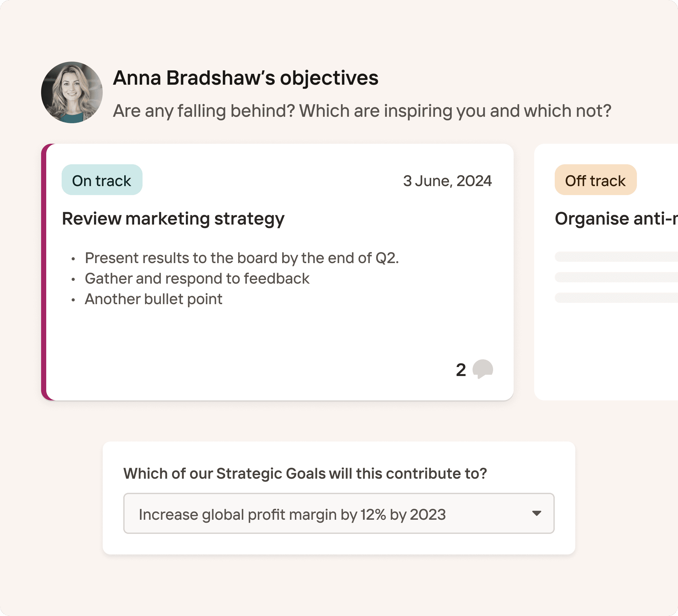This screenshot has width=678, height=616.
Task: Click the 'Off track' status badge
Action: coord(595,180)
